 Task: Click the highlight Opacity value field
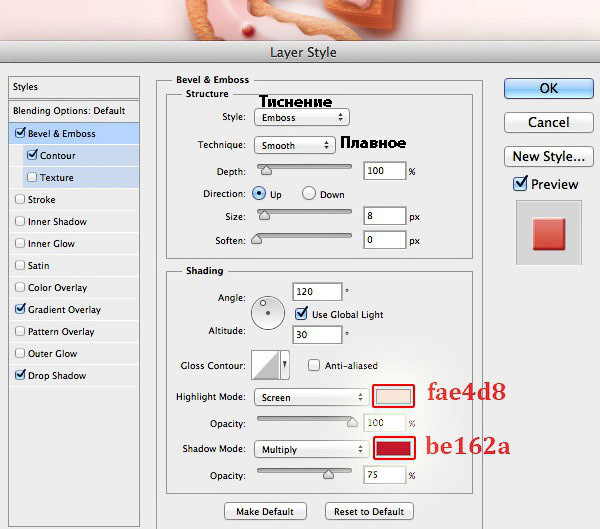tap(384, 423)
